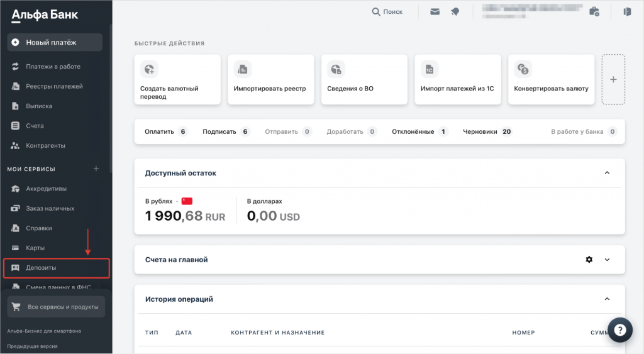Open Контрагенты sidebar item
The width and height of the screenshot is (644, 354).
tap(45, 145)
